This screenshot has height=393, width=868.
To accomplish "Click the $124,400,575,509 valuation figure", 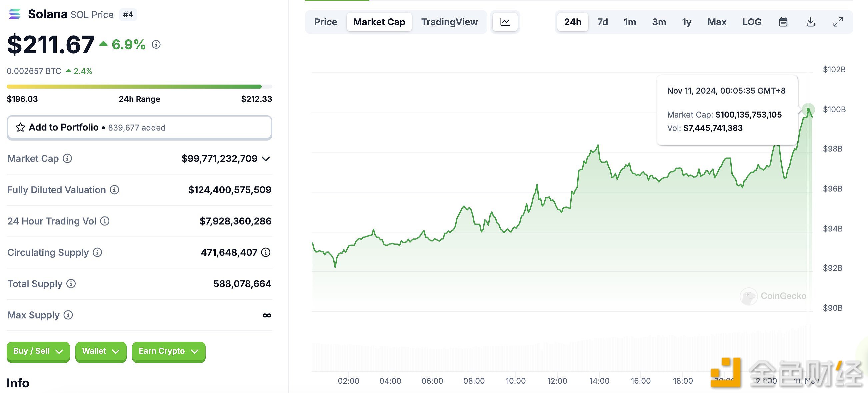I will pyautogui.click(x=229, y=190).
